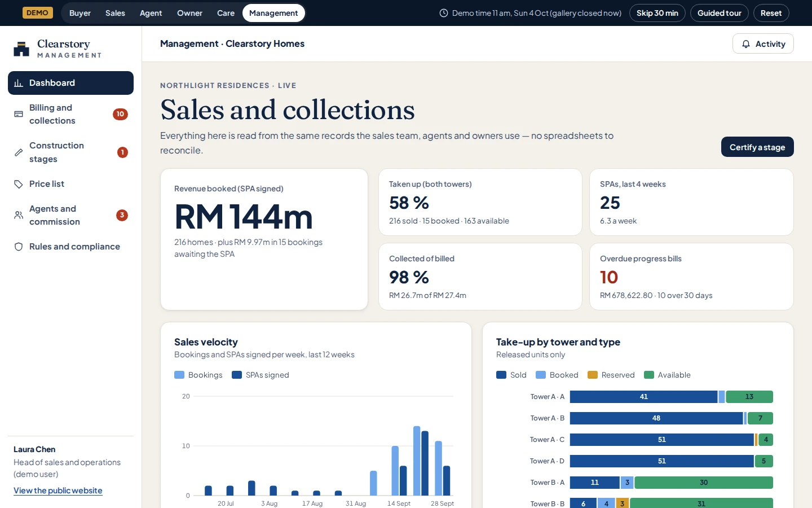The height and width of the screenshot is (508, 812).
Task: Click the Collected of billed 98 % card
Action: (x=480, y=277)
